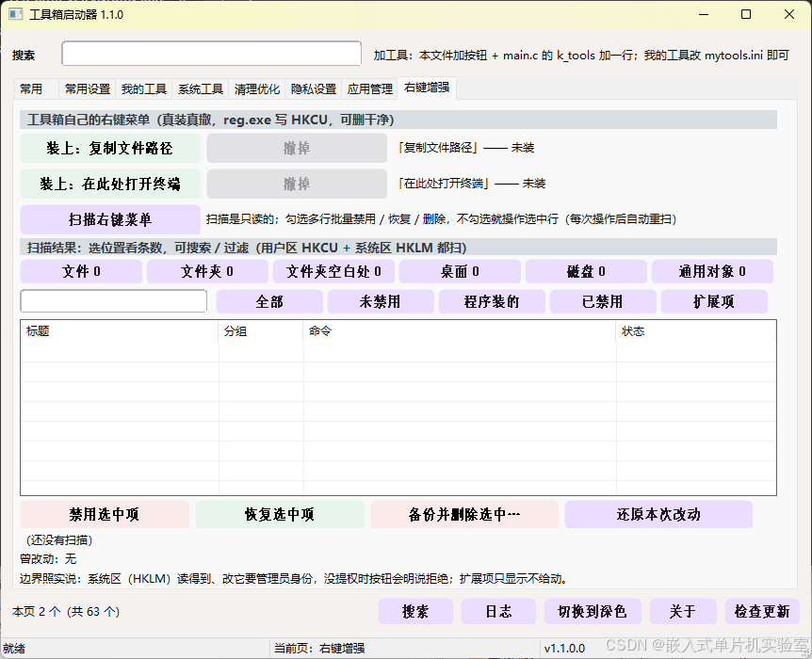Start scan with 扫描右键菜单 button
812x659 pixels.
[110, 219]
